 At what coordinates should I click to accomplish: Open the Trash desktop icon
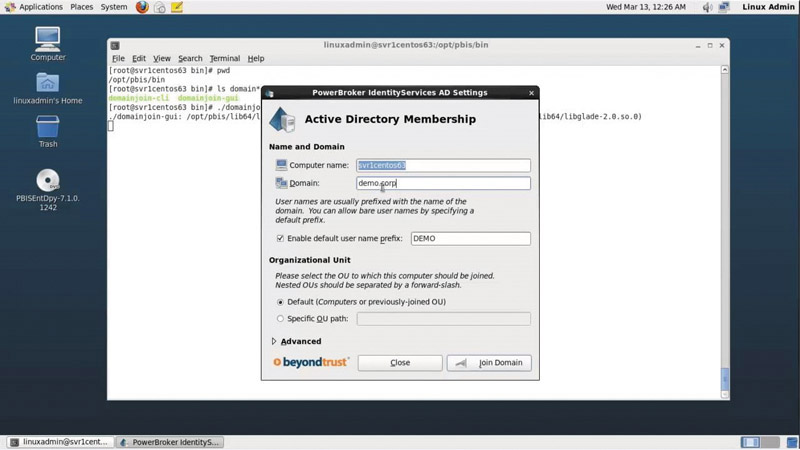pos(47,127)
